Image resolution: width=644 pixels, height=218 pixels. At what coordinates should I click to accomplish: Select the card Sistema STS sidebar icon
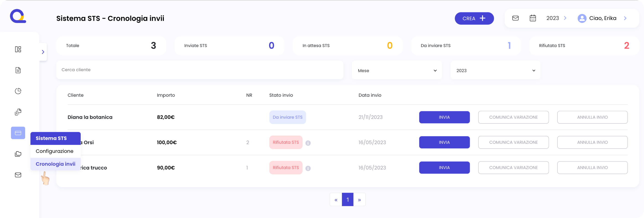(18, 133)
